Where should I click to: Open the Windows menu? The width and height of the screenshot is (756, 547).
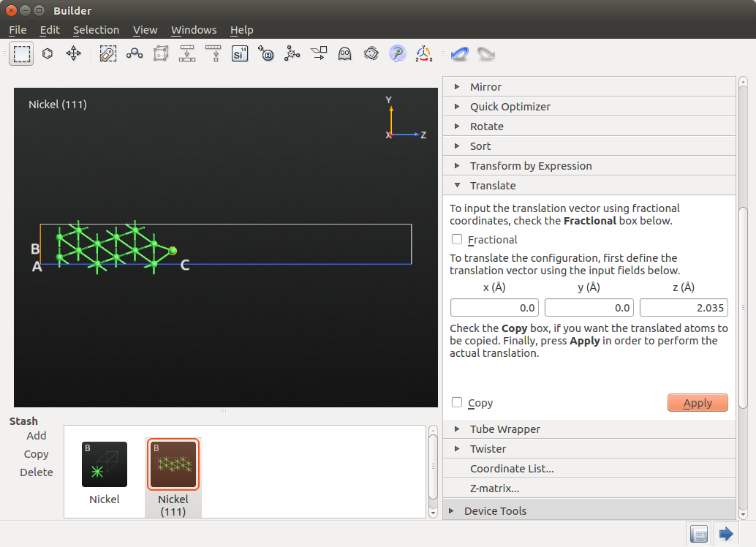(194, 30)
